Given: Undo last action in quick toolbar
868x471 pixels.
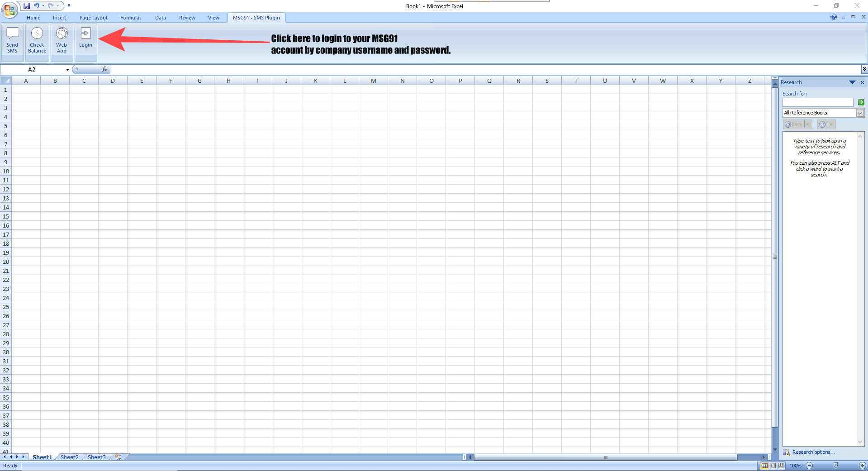Looking at the screenshot, I should [x=36, y=6].
